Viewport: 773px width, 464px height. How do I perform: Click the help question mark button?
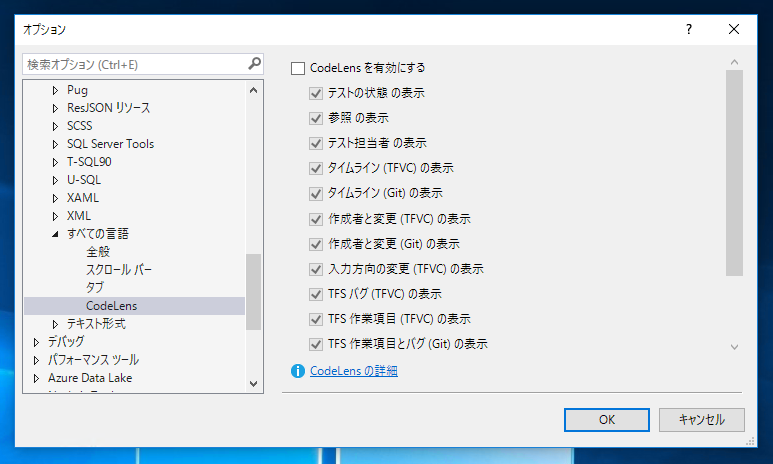(689, 30)
